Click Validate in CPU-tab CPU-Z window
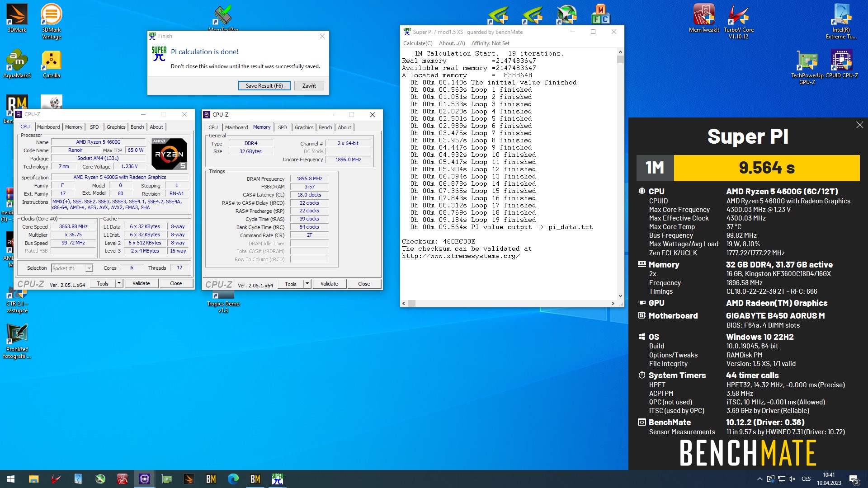This screenshot has height=488, width=868. (x=141, y=283)
